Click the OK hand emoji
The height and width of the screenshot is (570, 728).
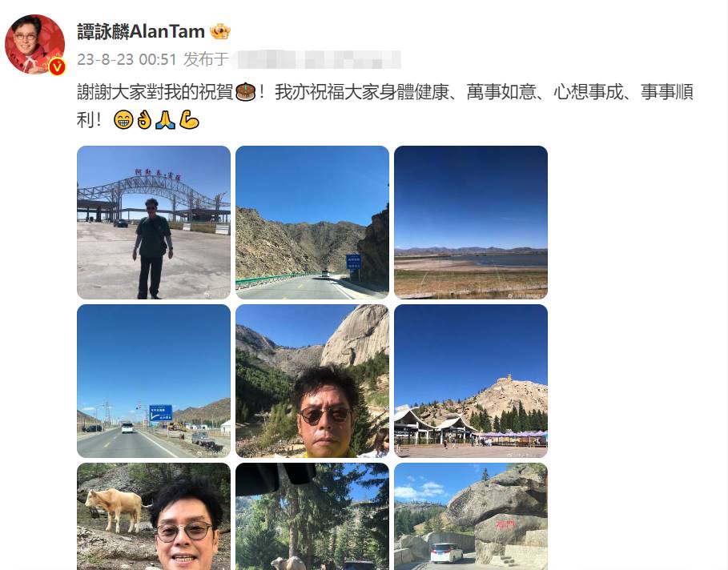[x=144, y=120]
